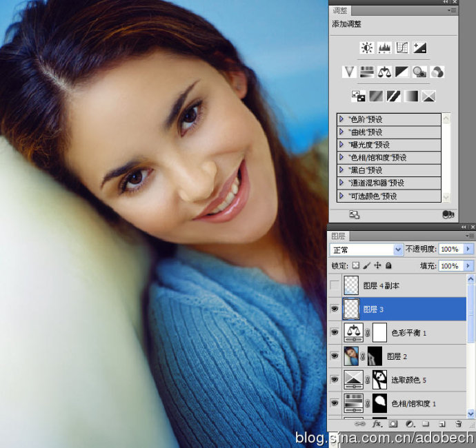Viewport: 476px width, 448px height.
Task: Click the expanded view icon in Adjustments panel
Action: [x=355, y=215]
